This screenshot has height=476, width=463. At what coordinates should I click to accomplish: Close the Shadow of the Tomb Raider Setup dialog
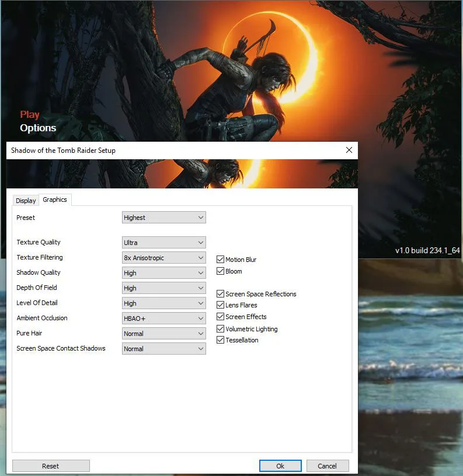pos(349,150)
